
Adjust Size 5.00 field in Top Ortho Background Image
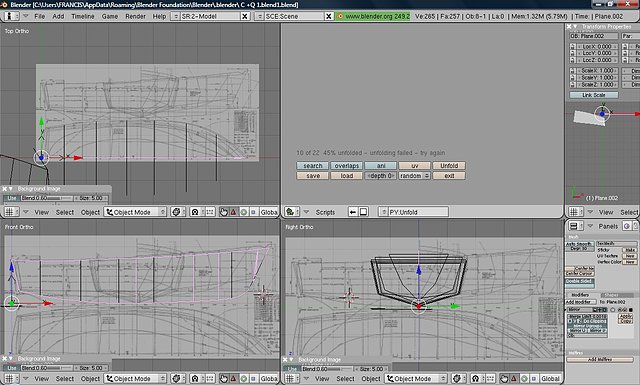pos(91,198)
